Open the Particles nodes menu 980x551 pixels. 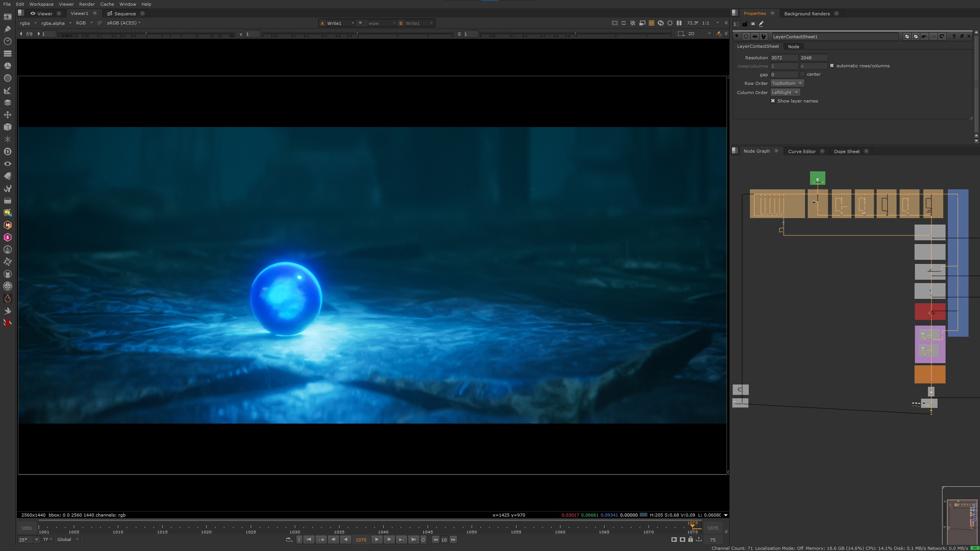point(7,139)
